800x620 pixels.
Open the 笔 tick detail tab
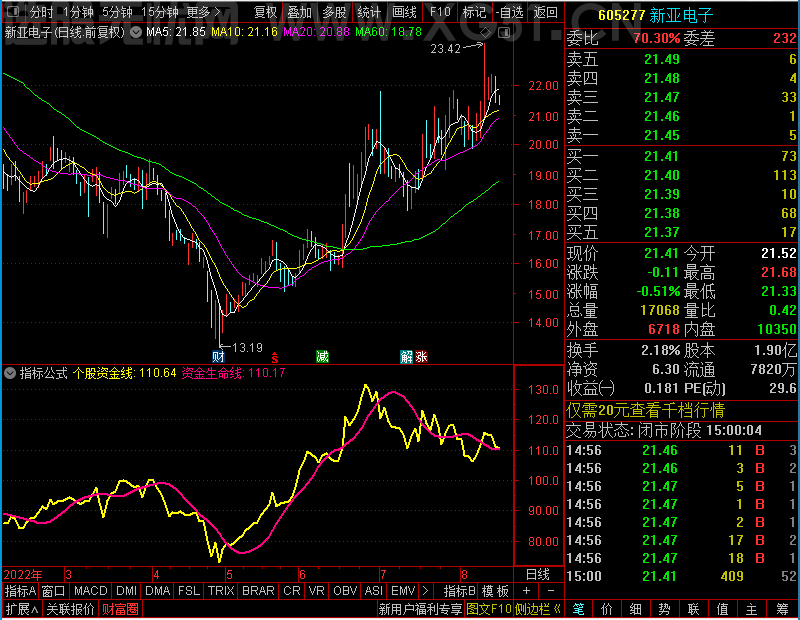(579, 609)
